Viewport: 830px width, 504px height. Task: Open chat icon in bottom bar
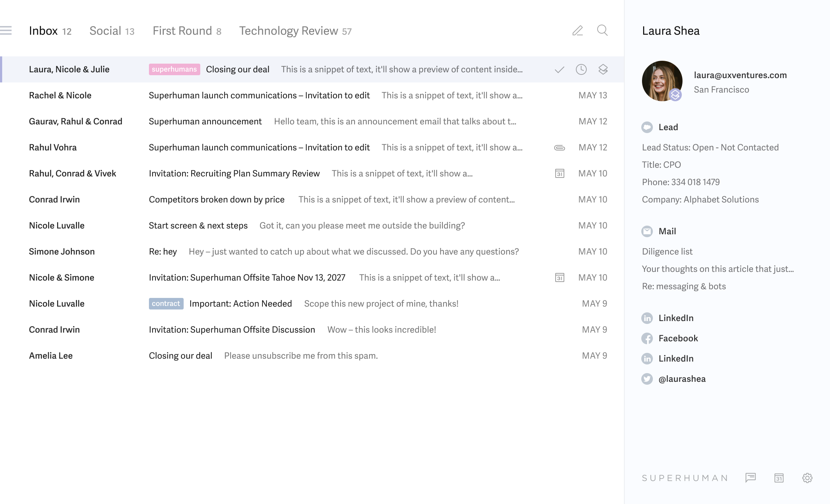click(750, 478)
